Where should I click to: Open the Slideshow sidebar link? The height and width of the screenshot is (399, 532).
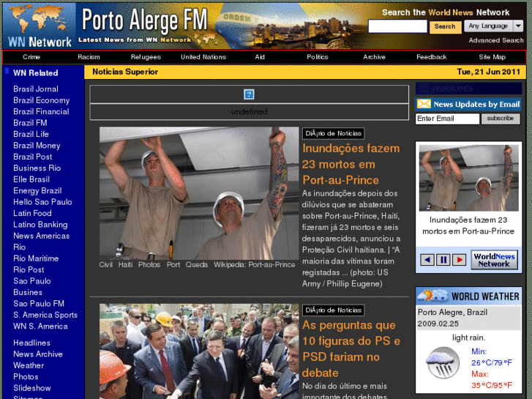[32, 388]
